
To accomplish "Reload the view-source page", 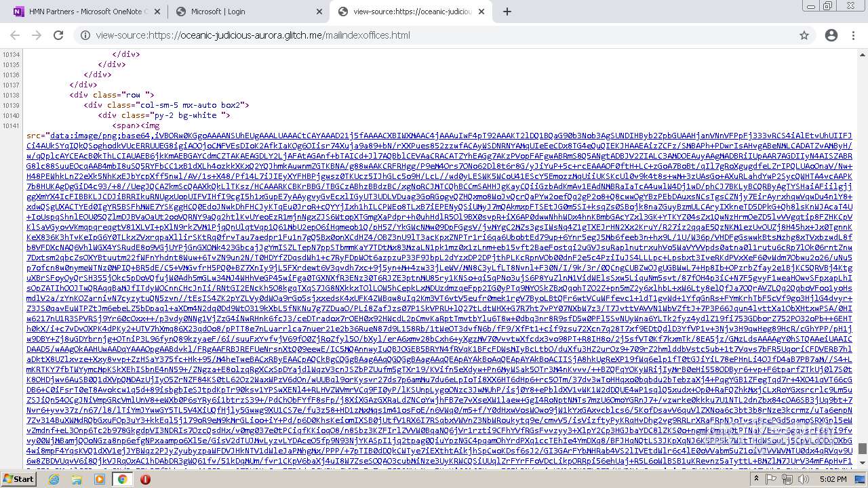I will point(59,35).
